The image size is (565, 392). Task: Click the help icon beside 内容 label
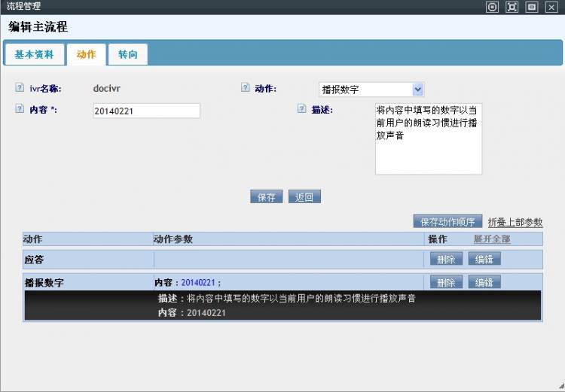pos(20,109)
